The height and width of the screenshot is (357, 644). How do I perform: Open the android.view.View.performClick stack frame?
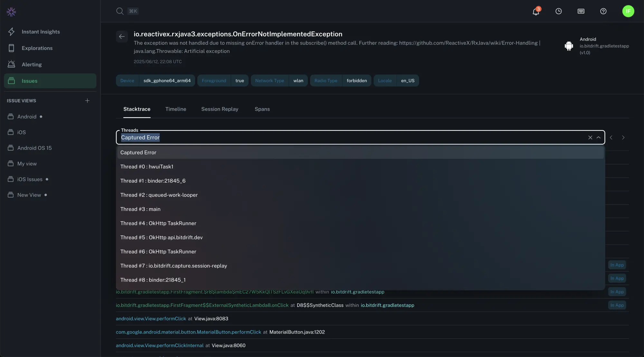tap(151, 318)
